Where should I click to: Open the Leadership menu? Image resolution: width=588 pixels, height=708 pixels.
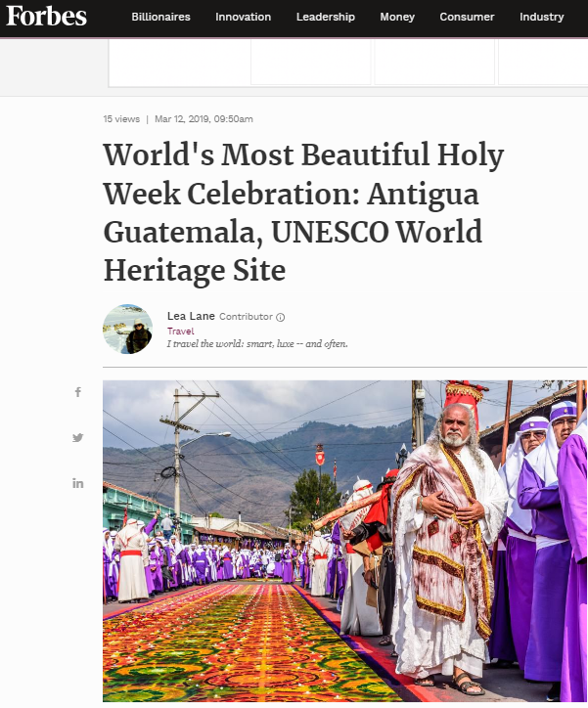(325, 17)
